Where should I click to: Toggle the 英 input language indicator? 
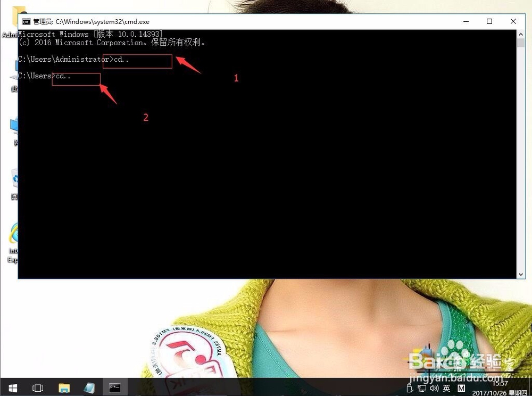[x=446, y=388]
